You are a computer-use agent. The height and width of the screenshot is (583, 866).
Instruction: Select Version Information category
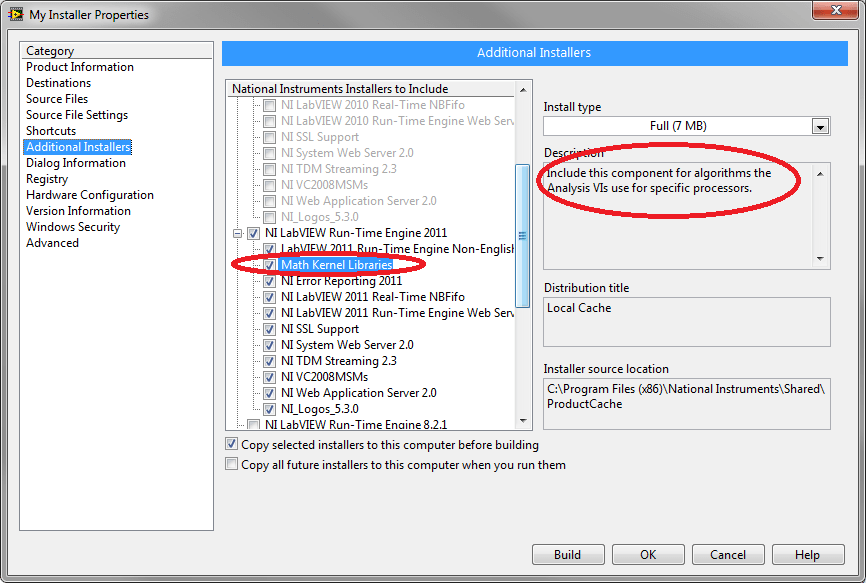pos(78,211)
